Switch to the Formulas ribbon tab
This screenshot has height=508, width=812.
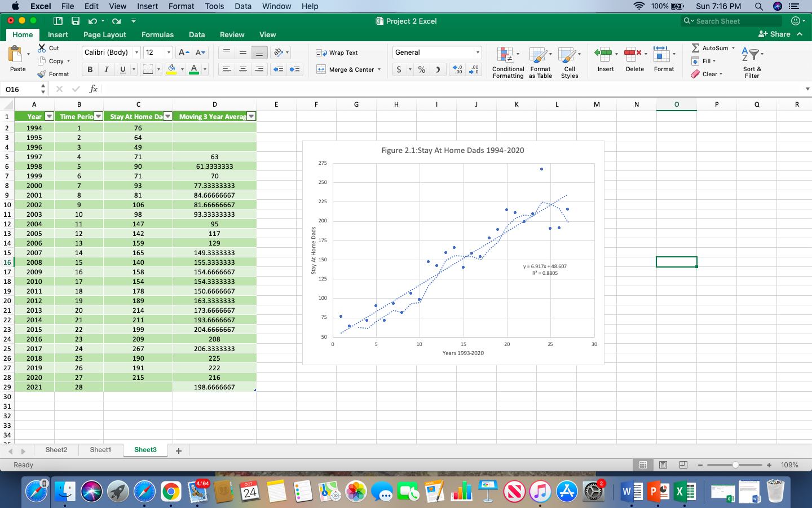[x=157, y=34]
